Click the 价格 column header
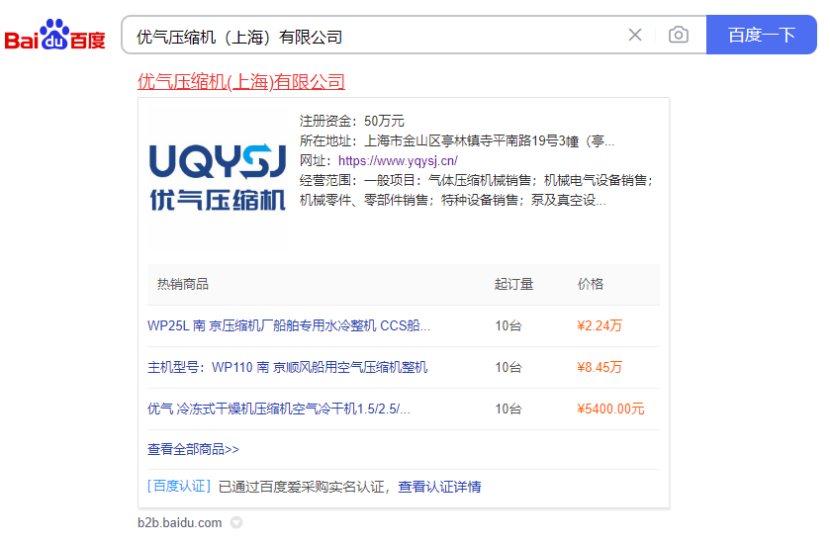The image size is (830, 546). pyautogui.click(x=590, y=284)
